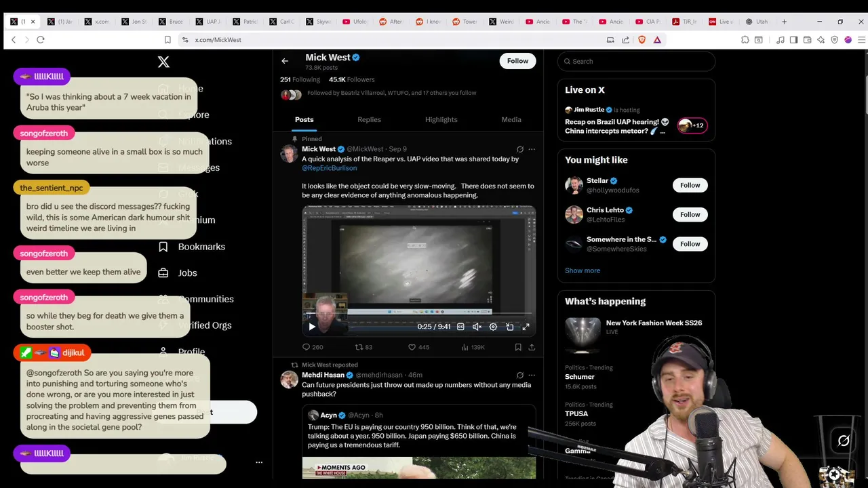Click Show more under You might like

click(x=583, y=270)
